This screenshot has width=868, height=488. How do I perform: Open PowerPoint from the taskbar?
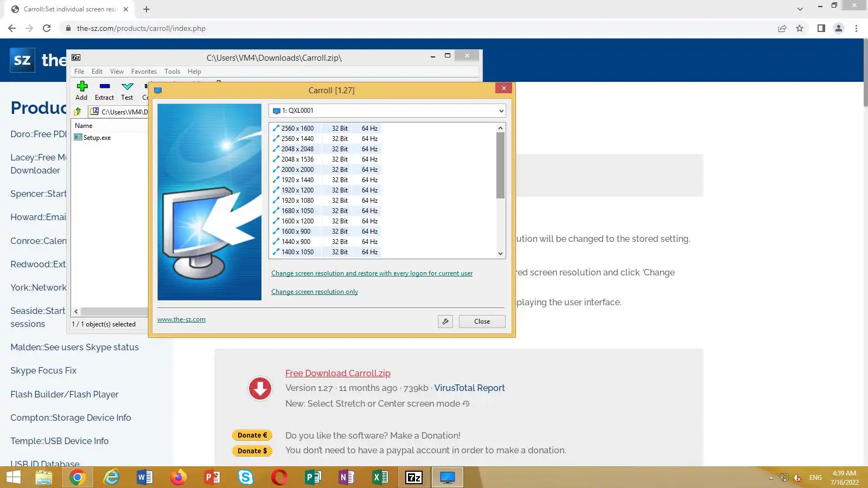pos(212,477)
